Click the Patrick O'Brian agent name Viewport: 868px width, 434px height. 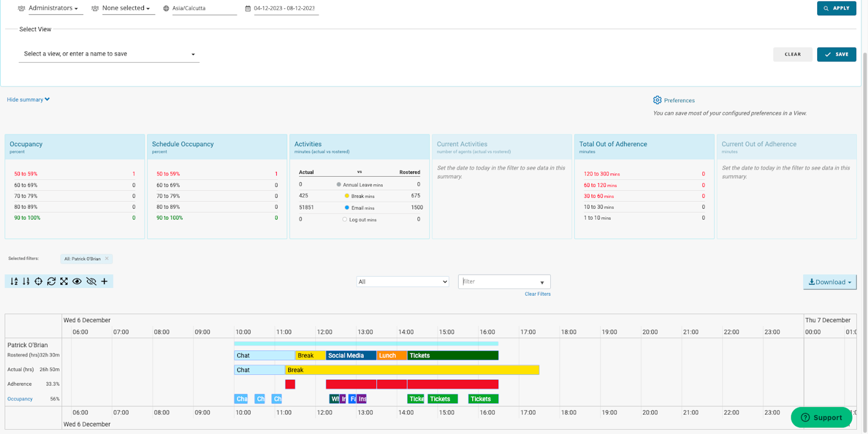[x=27, y=345]
